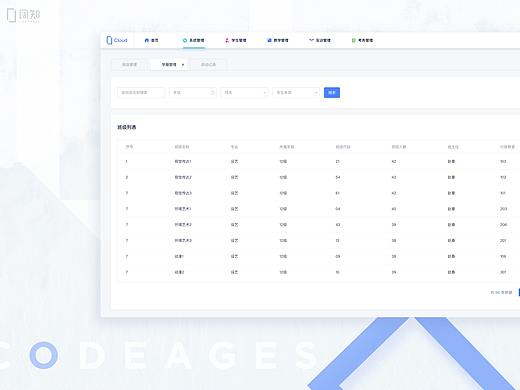Select the table row with serial number "2"
The width and height of the screenshot is (520, 390).
coord(318,177)
